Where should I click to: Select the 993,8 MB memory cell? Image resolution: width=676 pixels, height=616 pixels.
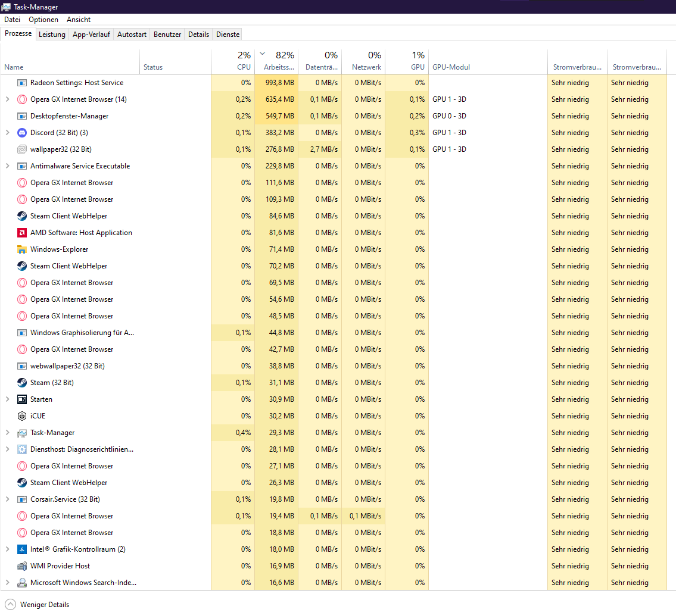[276, 83]
